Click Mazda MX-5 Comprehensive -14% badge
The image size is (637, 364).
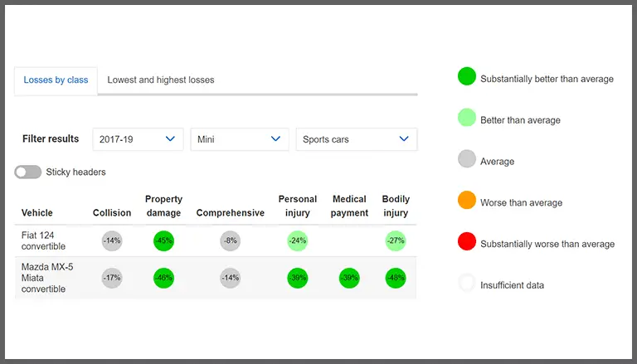pyautogui.click(x=231, y=278)
